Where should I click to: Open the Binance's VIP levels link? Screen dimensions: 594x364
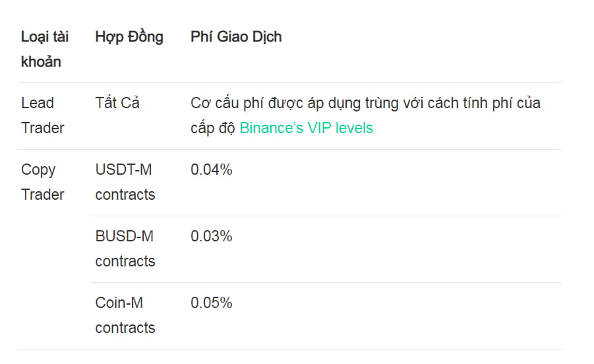(x=306, y=128)
